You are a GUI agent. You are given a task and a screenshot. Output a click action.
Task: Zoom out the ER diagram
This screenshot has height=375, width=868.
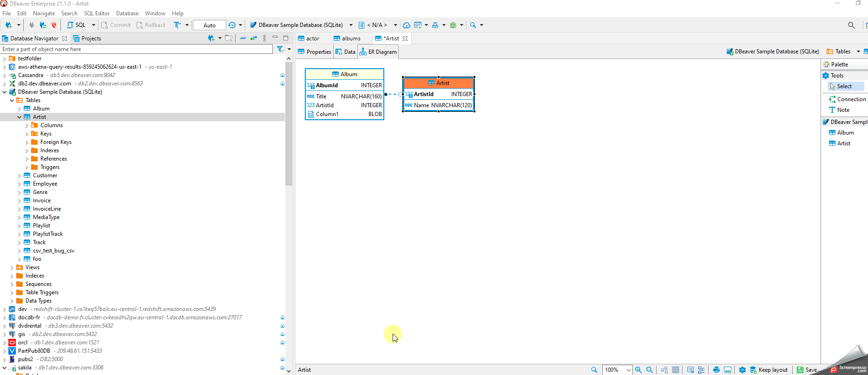650,370
